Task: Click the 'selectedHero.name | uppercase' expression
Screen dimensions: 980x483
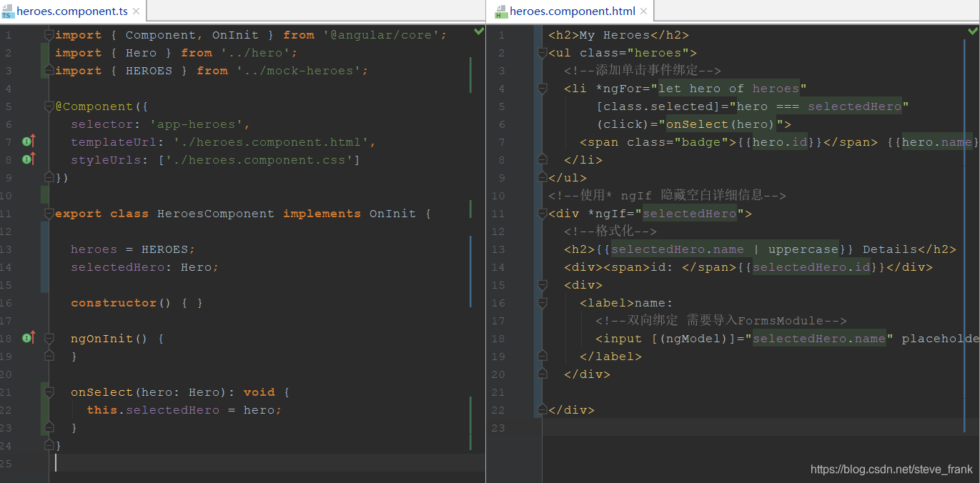Action: pyautogui.click(x=725, y=249)
